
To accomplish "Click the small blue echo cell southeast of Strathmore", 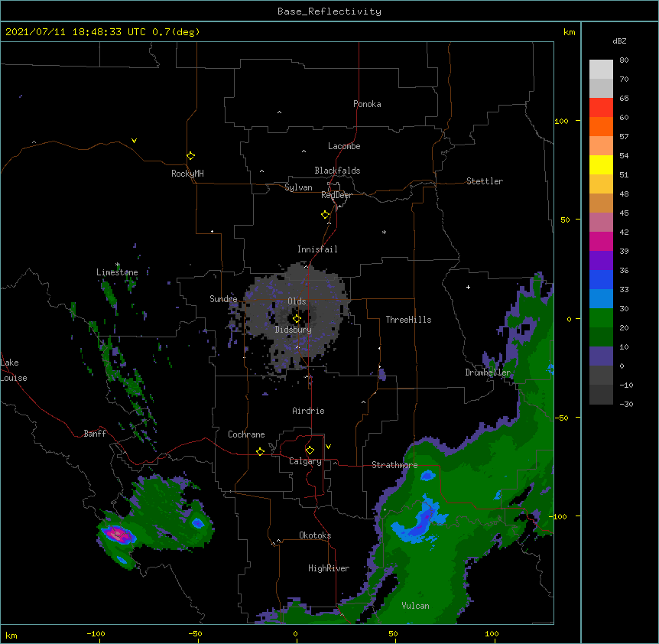I will pyautogui.click(x=428, y=476).
